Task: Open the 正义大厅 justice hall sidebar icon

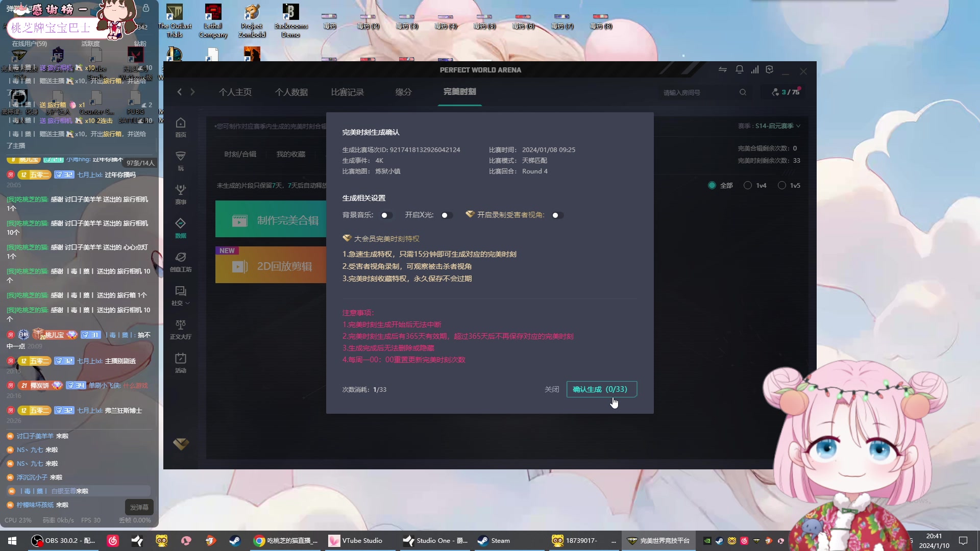Action: (181, 330)
